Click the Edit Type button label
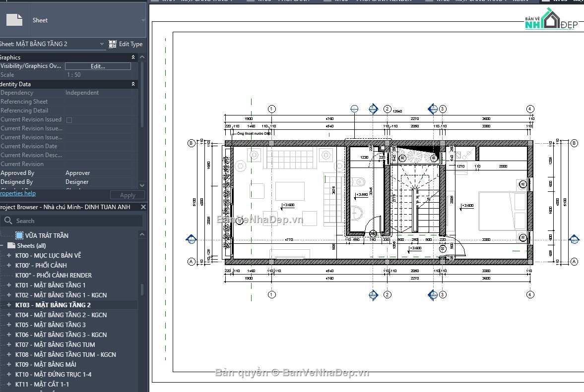The image size is (584, 392). coord(130,44)
